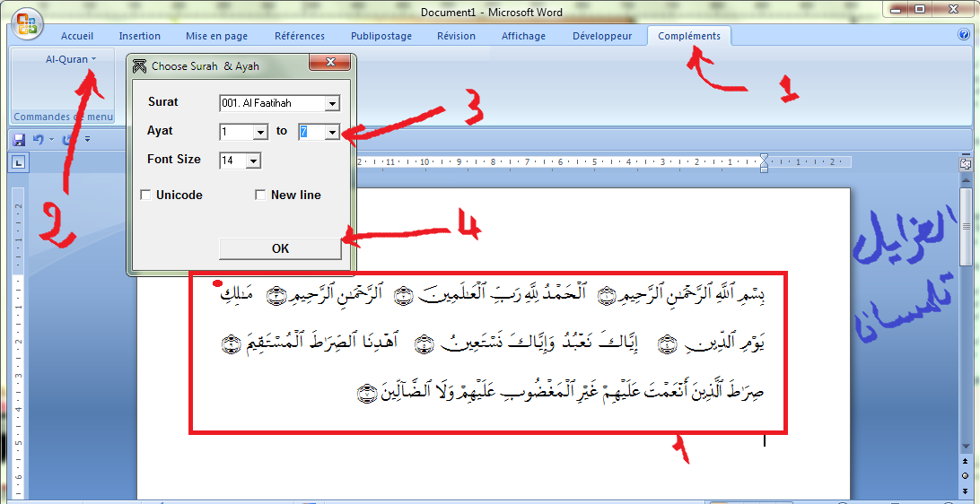The width and height of the screenshot is (980, 504).
Task: Toggle the ruler icon above vertical scrollbar
Action: pos(965,163)
